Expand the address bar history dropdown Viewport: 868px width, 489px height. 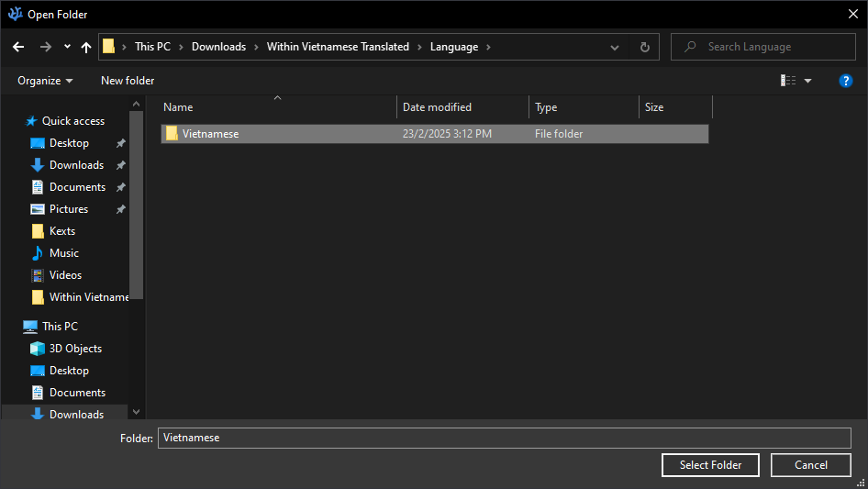point(615,47)
